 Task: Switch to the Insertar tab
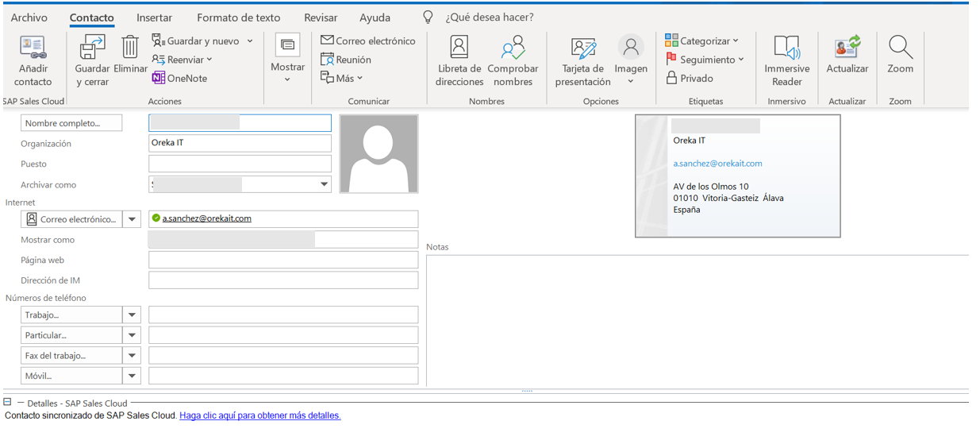coord(154,17)
